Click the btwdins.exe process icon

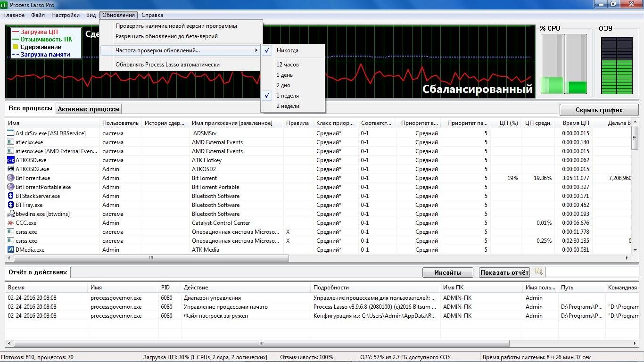[11, 214]
